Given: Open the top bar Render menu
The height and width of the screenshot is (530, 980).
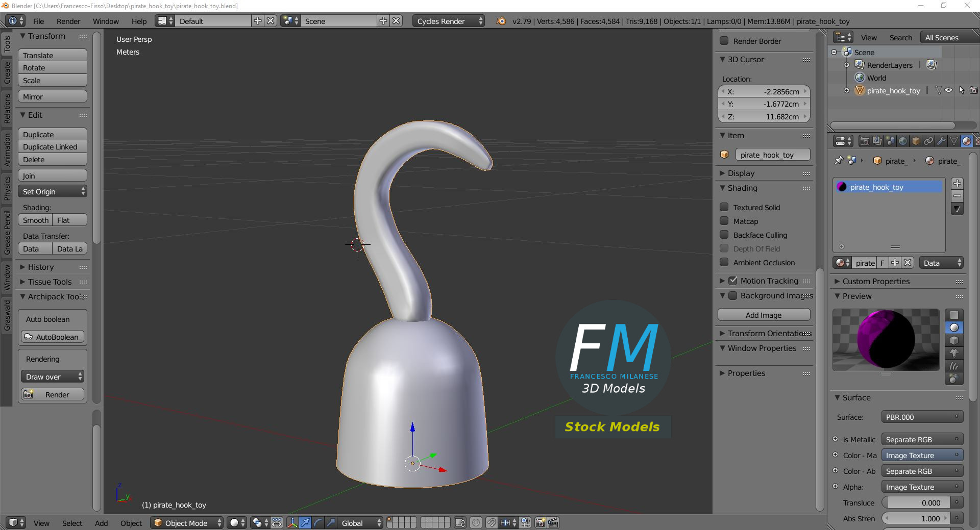Looking at the screenshot, I should (68, 21).
